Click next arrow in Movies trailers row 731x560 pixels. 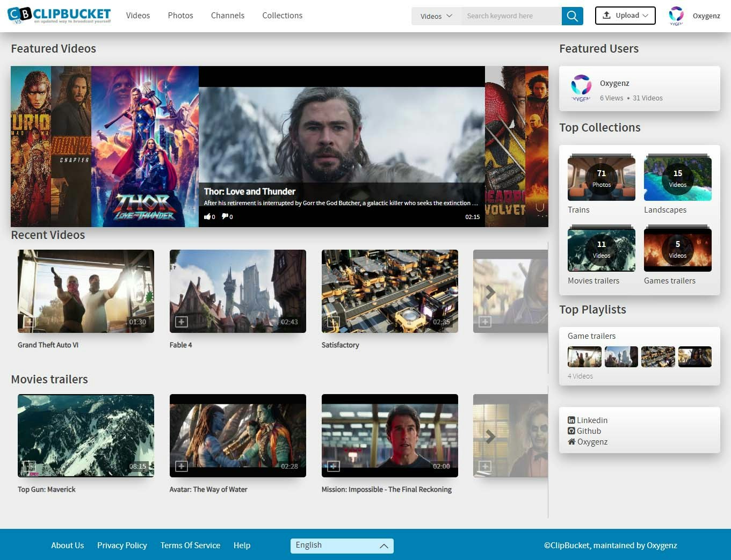490,437
